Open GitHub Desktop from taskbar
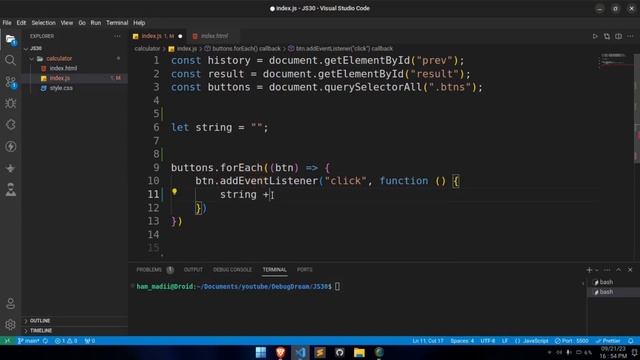Viewport: 640px width, 360px height. tap(340, 352)
